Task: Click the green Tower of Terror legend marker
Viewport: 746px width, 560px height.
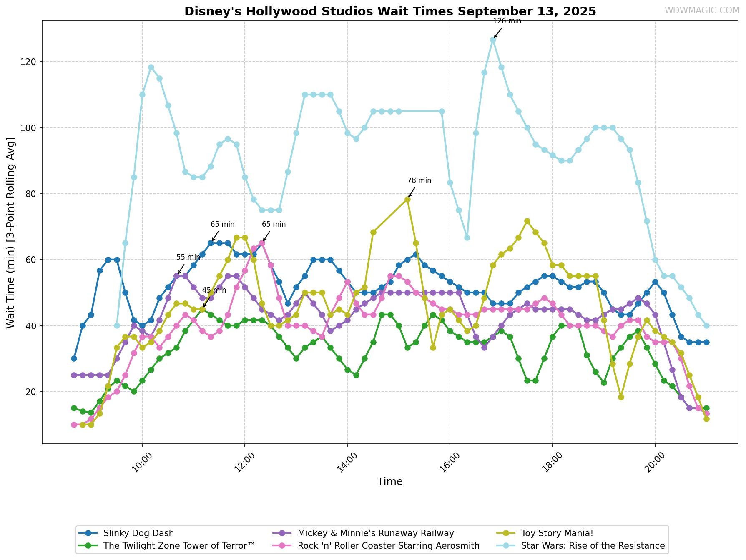Action: [89, 546]
